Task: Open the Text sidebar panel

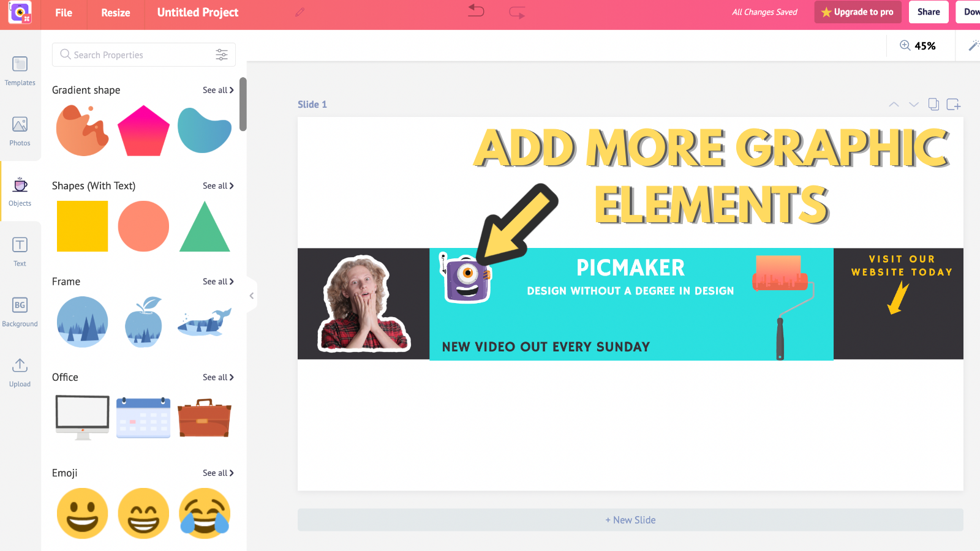Action: coord(20,252)
